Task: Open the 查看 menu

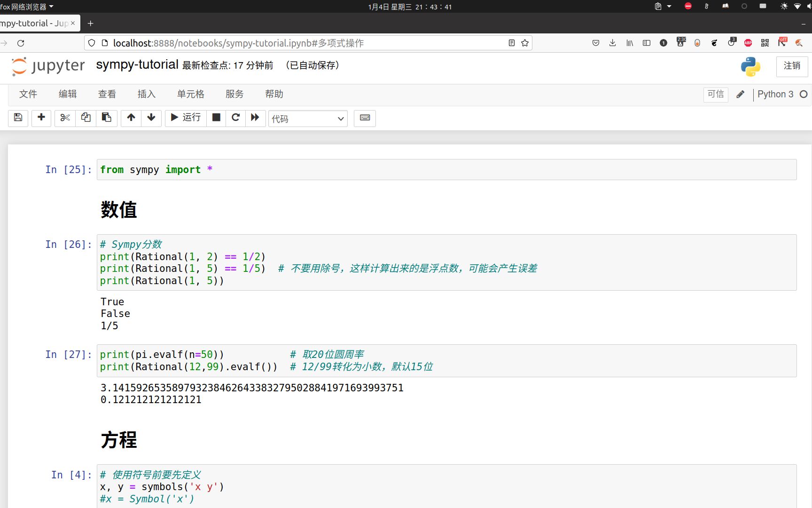Action: tap(107, 94)
